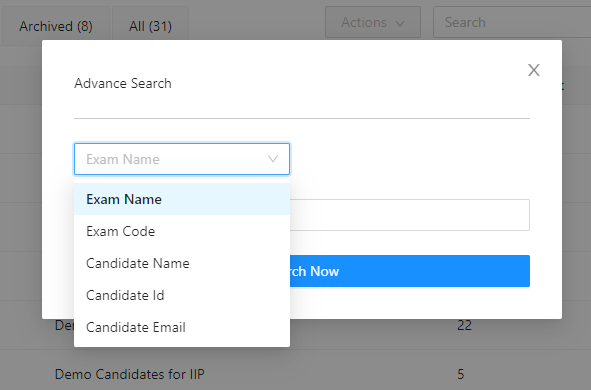This screenshot has width=591, height=390.
Task: Click Demo Candidates for IIP row text
Action: point(130,374)
